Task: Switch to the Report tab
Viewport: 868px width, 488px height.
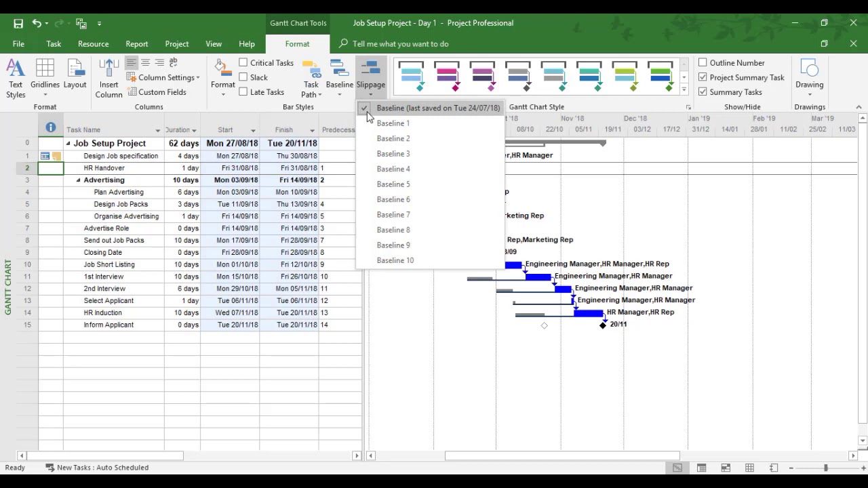Action: [x=136, y=44]
